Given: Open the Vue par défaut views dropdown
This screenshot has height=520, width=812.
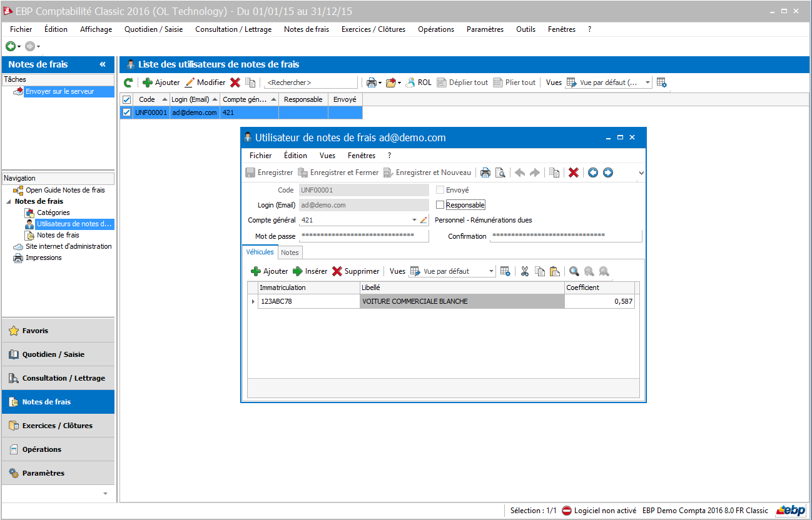Looking at the screenshot, I should [x=649, y=82].
